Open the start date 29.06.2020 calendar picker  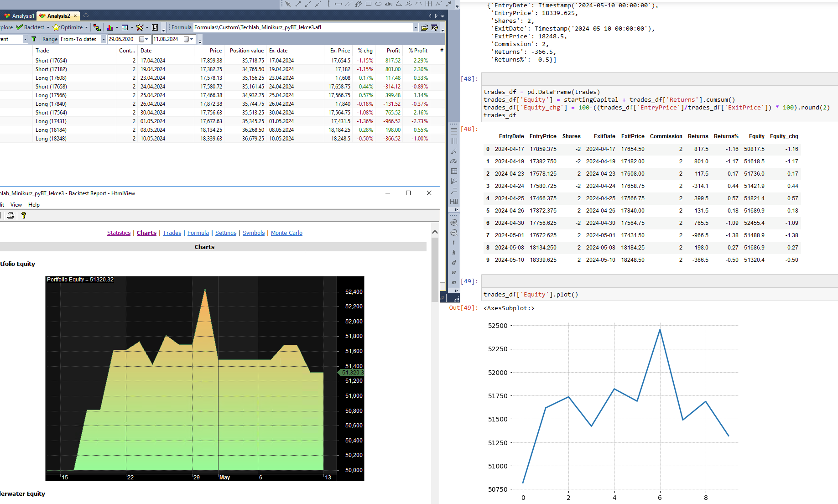tap(142, 39)
